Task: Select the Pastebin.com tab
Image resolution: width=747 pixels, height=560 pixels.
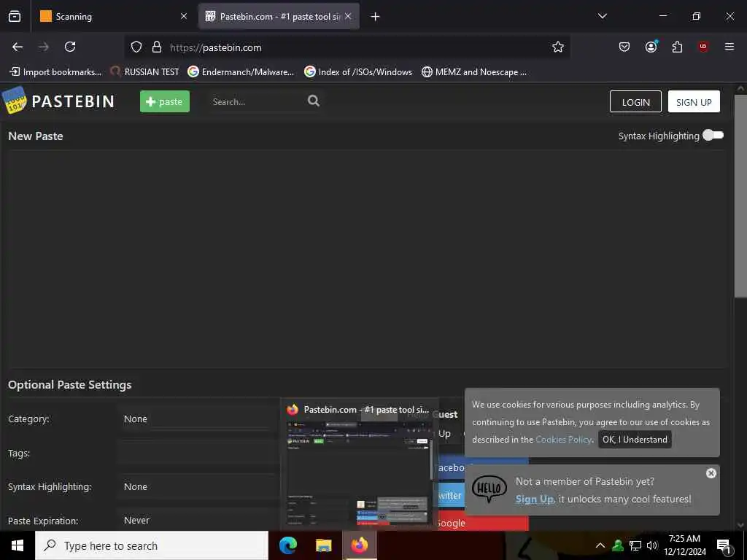Action: coord(279,16)
